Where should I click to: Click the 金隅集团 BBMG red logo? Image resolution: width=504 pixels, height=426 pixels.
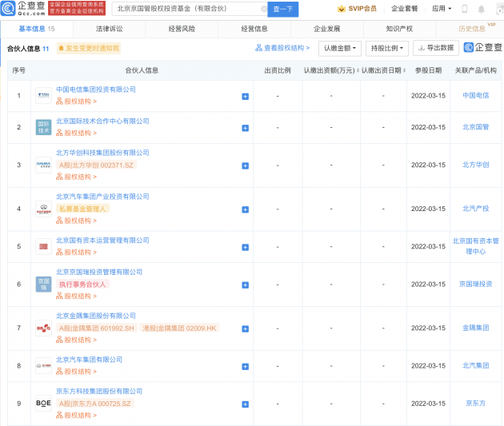(43, 328)
